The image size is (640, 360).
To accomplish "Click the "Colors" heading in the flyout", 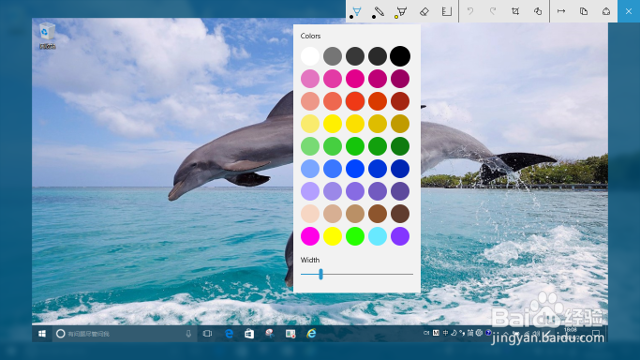I will tap(311, 36).
